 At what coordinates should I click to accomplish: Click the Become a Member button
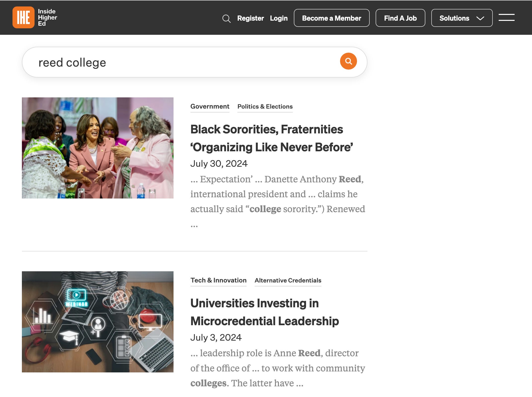[331, 18]
